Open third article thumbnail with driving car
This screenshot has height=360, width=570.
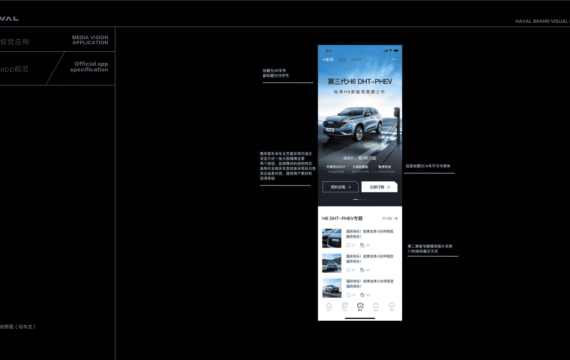click(x=332, y=288)
